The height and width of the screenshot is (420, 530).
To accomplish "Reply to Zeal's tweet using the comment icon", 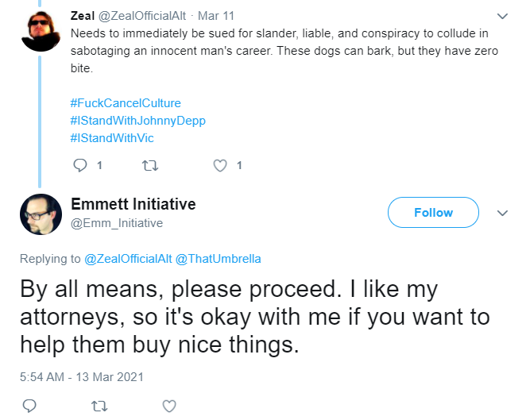I will pyautogui.click(x=80, y=165).
